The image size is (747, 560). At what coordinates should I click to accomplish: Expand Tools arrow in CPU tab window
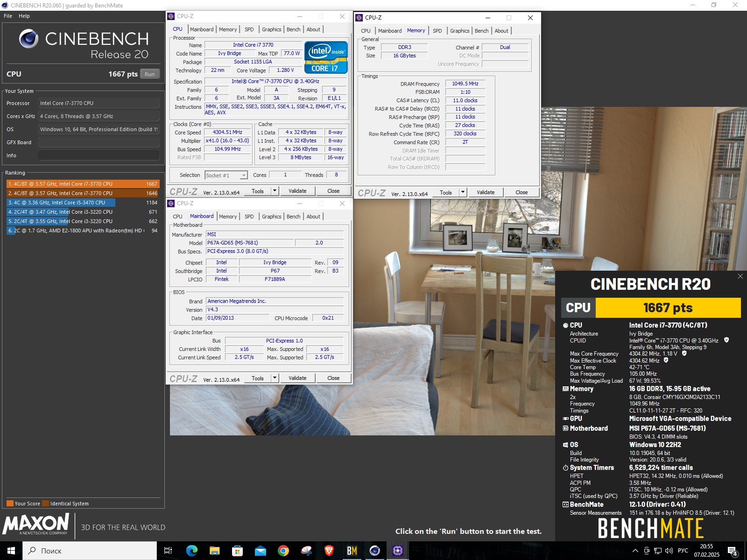pyautogui.click(x=275, y=191)
